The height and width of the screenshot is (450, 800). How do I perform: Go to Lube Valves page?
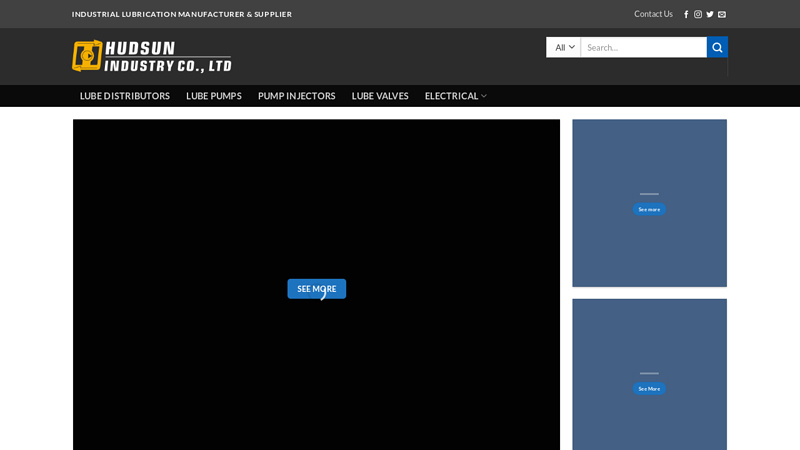click(380, 96)
